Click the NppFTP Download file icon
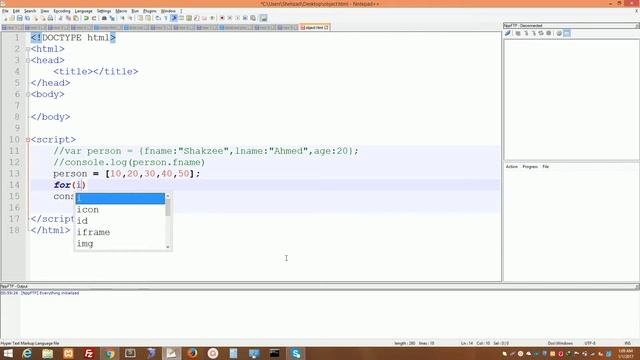This screenshot has width=640, height=360. pyautogui.click(x=526, y=33)
